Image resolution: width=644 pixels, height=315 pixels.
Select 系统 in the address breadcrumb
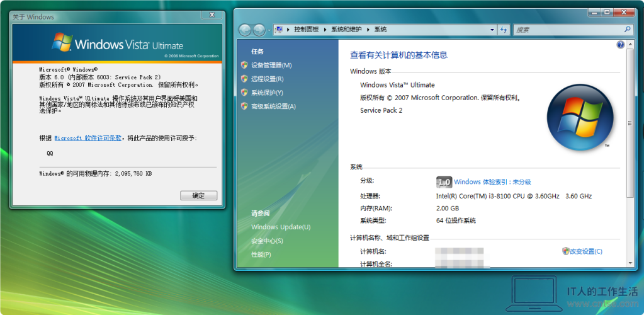(381, 30)
